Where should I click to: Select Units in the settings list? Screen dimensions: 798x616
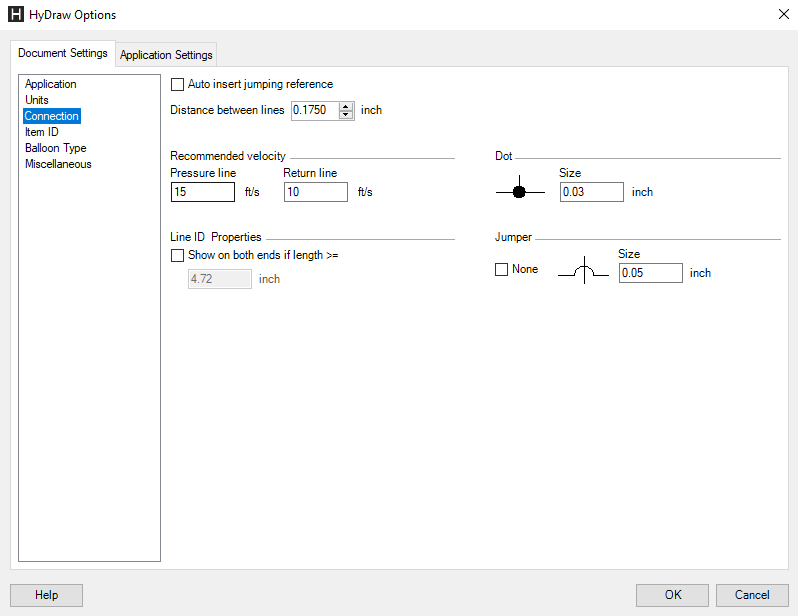coord(37,100)
